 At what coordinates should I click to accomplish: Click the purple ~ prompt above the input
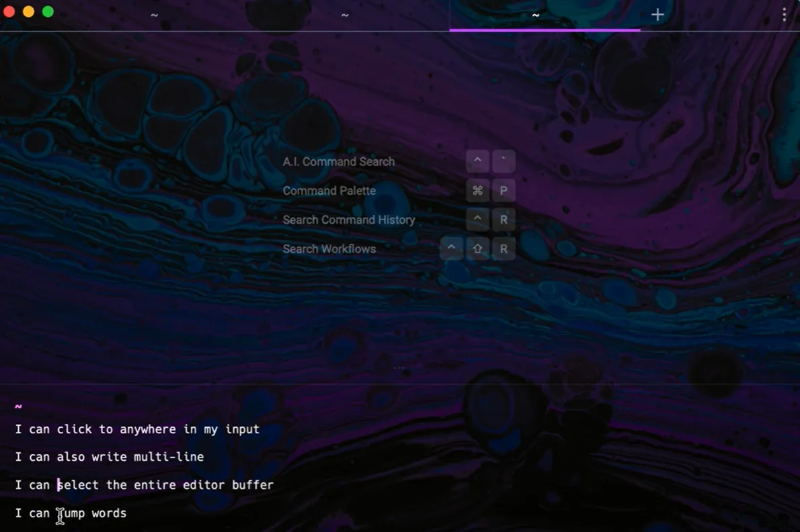pos(18,406)
